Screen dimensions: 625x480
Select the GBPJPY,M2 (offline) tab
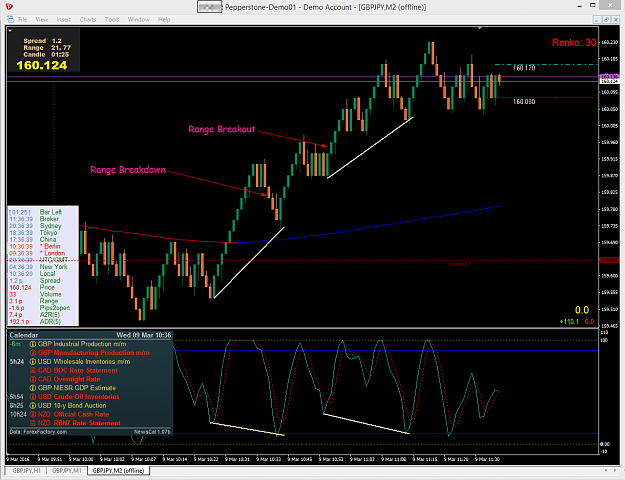[x=118, y=470]
